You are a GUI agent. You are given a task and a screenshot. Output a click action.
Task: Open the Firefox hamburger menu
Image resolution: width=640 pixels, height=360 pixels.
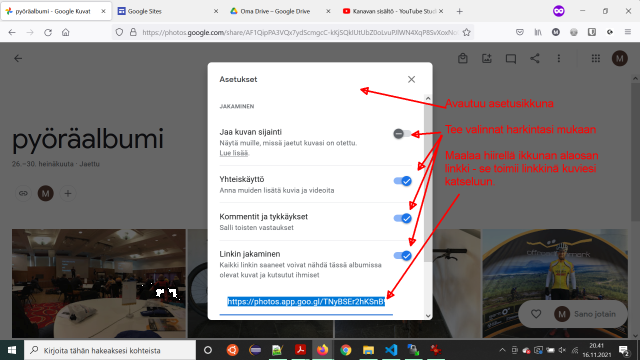coord(628,32)
